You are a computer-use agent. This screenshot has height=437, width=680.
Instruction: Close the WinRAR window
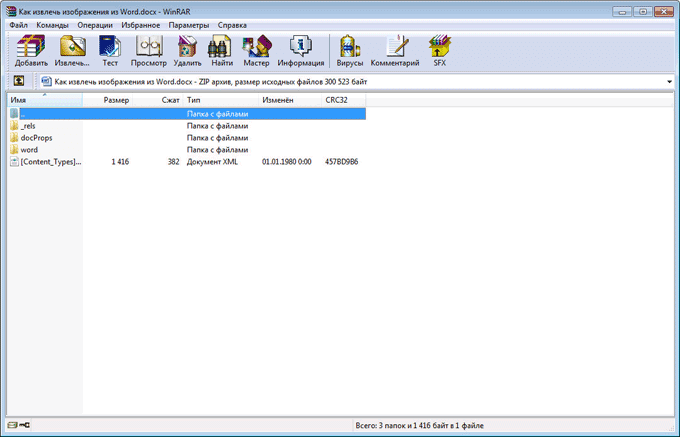click(664, 12)
